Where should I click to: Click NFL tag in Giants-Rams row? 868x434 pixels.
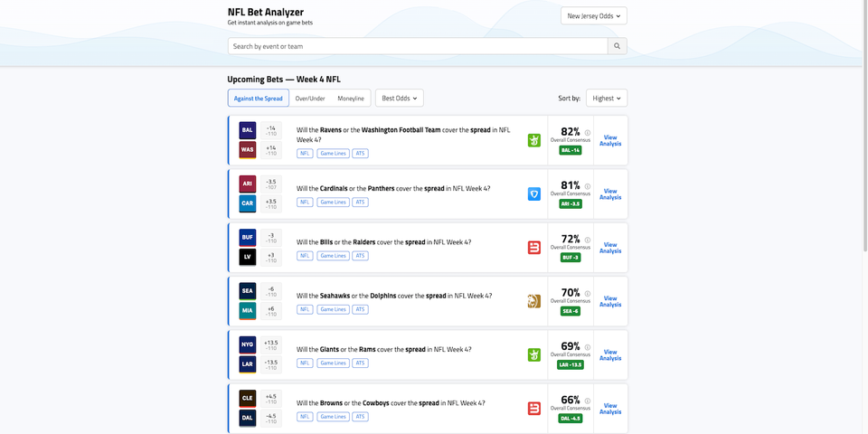(x=305, y=363)
